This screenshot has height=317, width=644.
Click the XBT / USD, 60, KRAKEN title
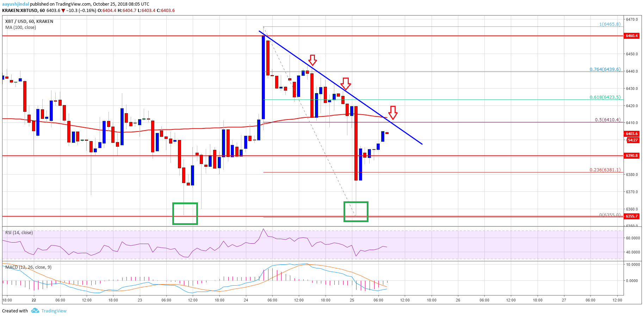pos(29,22)
